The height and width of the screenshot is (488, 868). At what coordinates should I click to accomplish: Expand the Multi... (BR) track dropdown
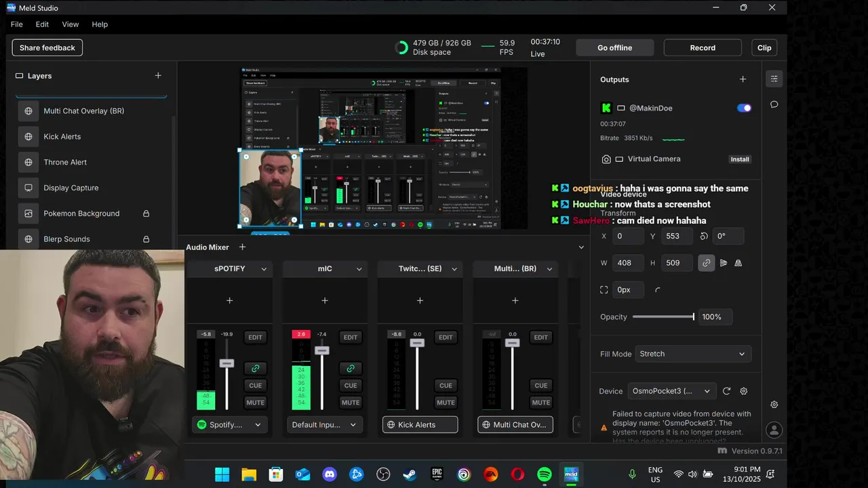[x=549, y=269]
